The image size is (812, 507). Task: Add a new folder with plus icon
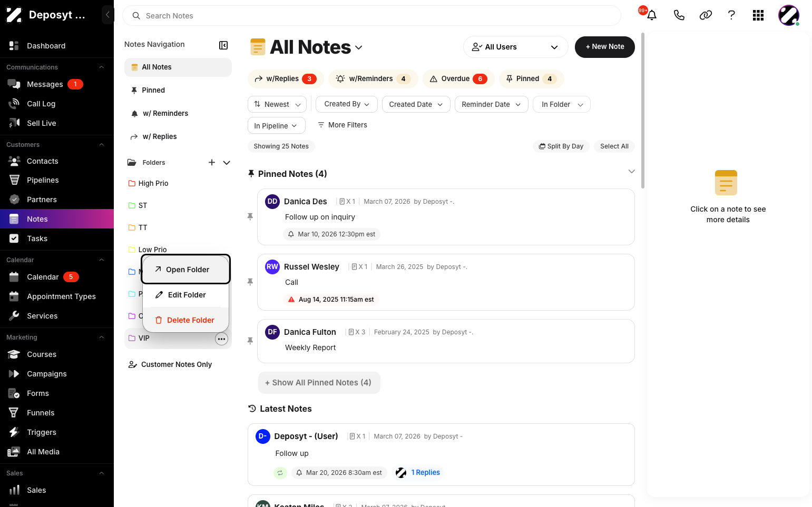click(212, 163)
